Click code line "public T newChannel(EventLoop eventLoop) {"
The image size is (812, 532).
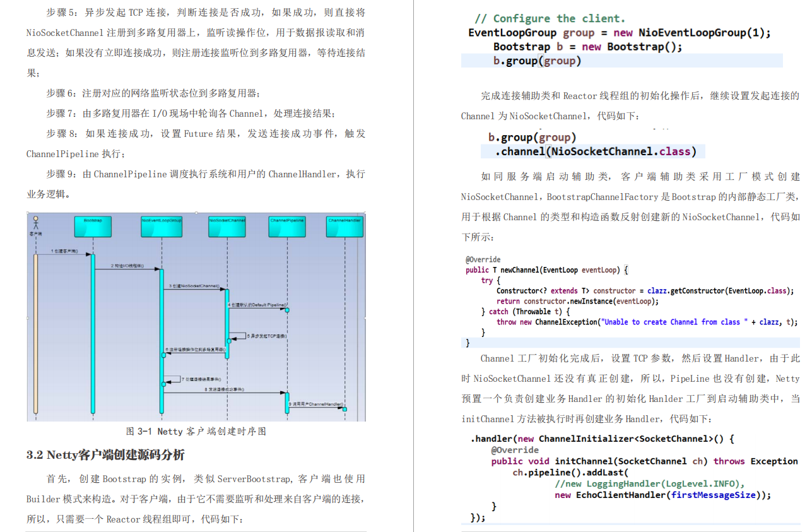pos(547,270)
